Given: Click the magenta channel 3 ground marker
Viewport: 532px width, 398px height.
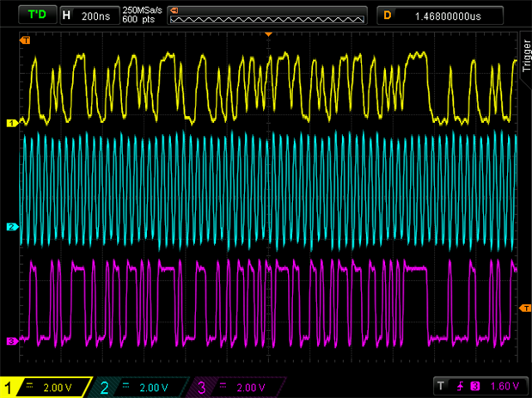Looking at the screenshot, I should (x=12, y=340).
